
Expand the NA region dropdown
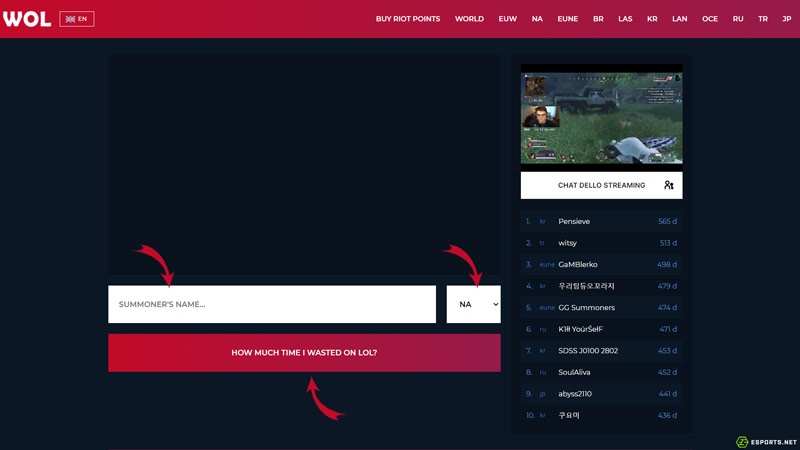(473, 304)
